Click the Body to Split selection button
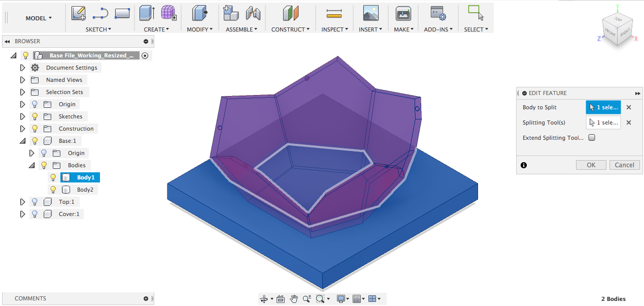Screen dimensions: 644x306 click(x=603, y=107)
